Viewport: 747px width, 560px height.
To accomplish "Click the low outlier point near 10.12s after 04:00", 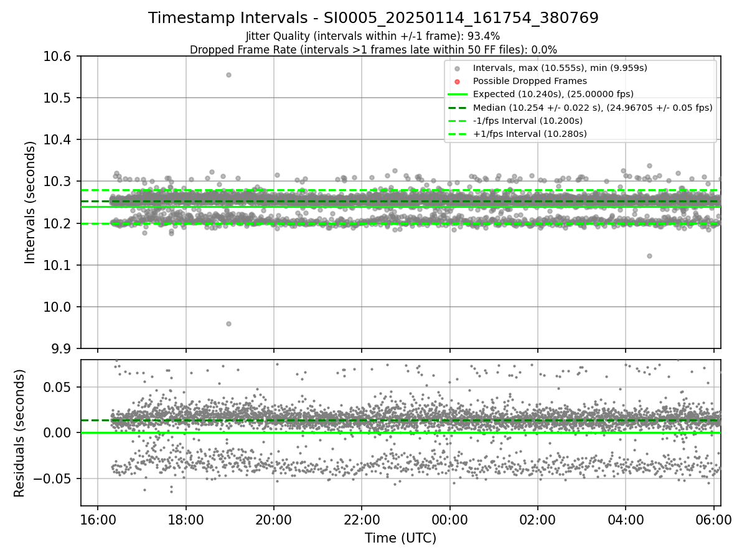I will 649,256.
